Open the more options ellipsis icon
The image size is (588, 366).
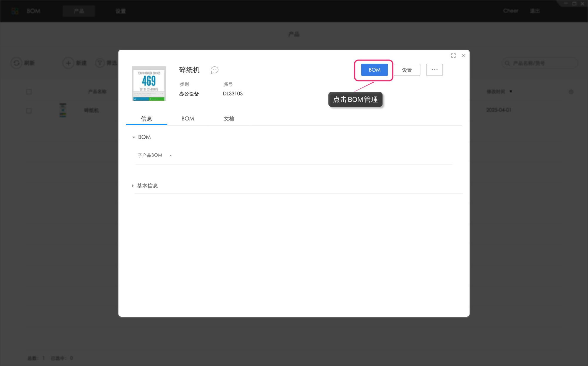point(435,70)
